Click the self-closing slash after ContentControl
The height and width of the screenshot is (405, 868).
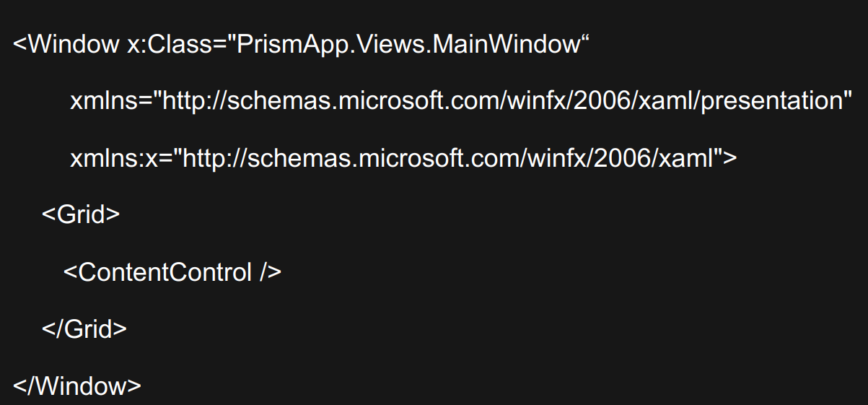click(x=263, y=272)
